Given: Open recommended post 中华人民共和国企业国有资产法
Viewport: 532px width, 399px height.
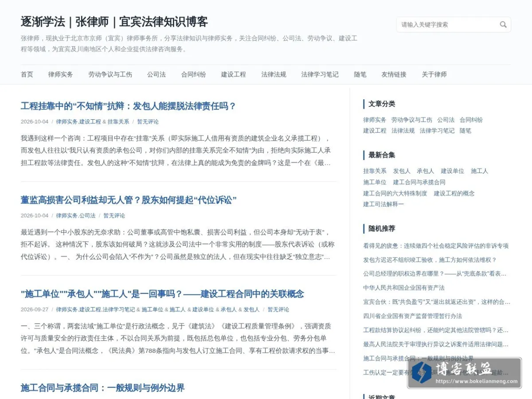Looking at the screenshot, I should click(x=404, y=288).
